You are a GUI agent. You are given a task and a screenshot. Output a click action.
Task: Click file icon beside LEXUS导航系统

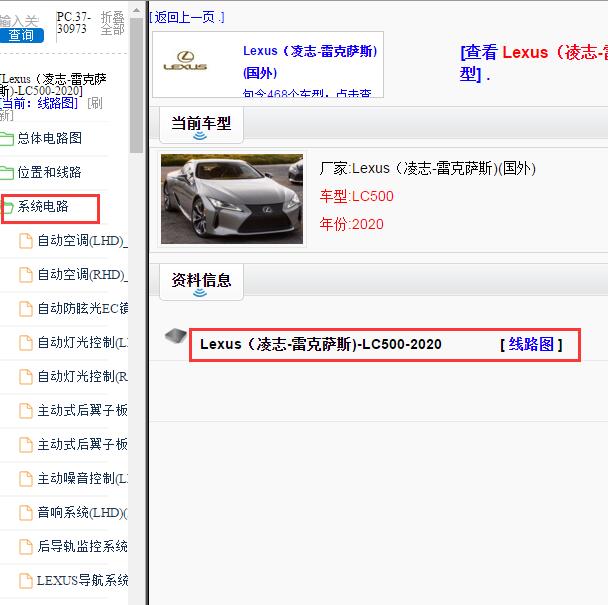26,581
